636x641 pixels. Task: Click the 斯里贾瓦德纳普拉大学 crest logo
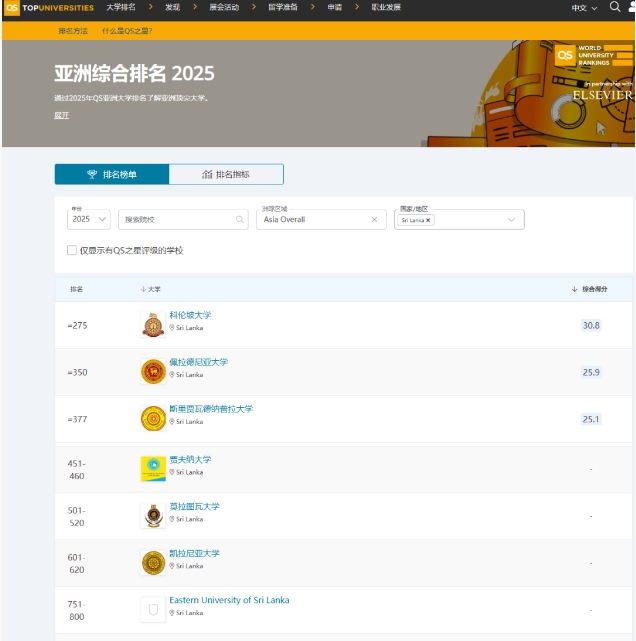coord(153,419)
